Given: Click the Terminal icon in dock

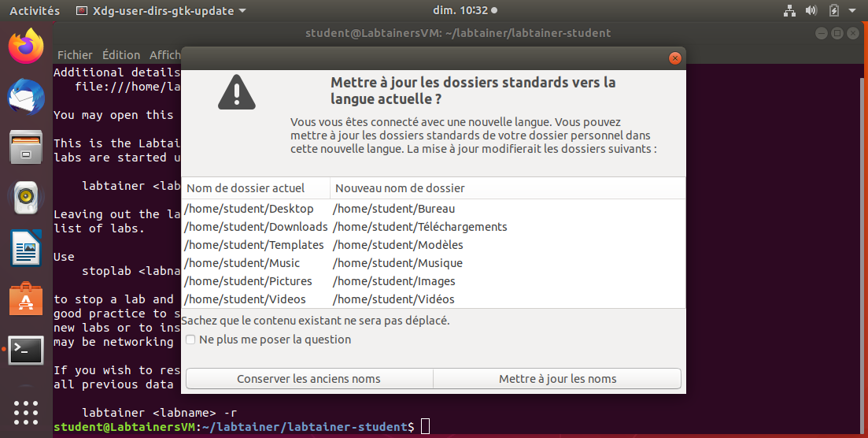Looking at the screenshot, I should [x=26, y=350].
